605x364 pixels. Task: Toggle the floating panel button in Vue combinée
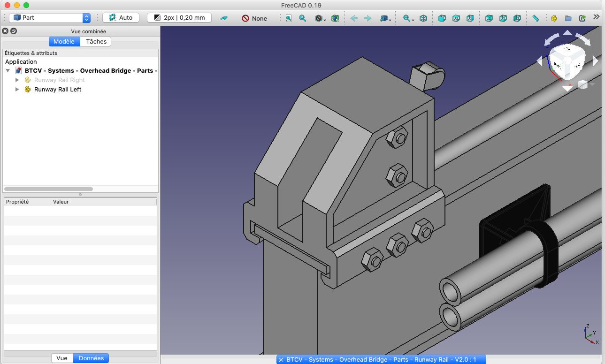tap(14, 31)
